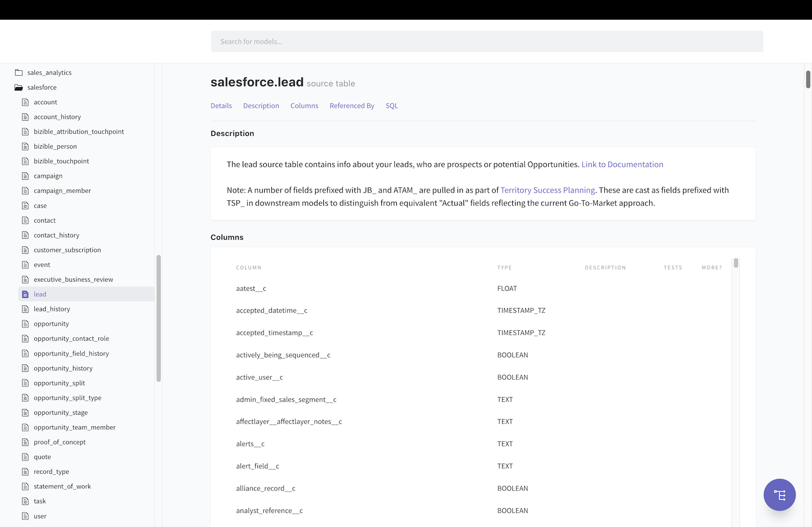
Task: Click the page vertical scrollbar thumb
Action: tap(808, 79)
